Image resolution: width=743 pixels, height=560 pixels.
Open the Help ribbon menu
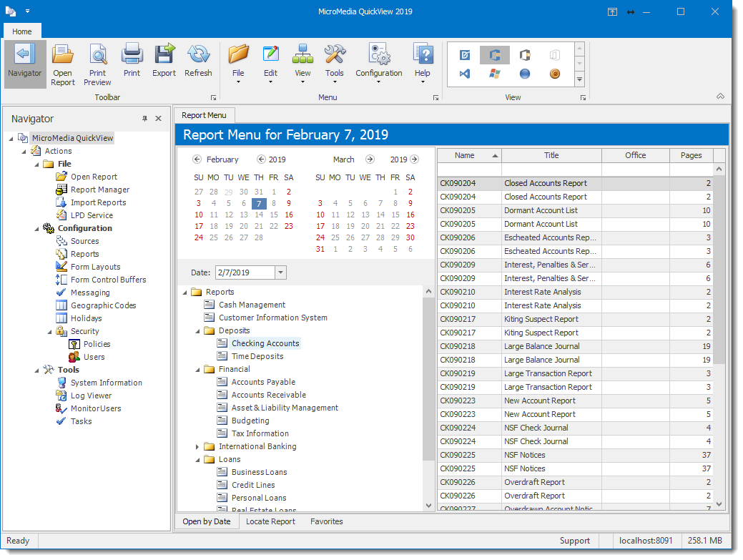423,64
